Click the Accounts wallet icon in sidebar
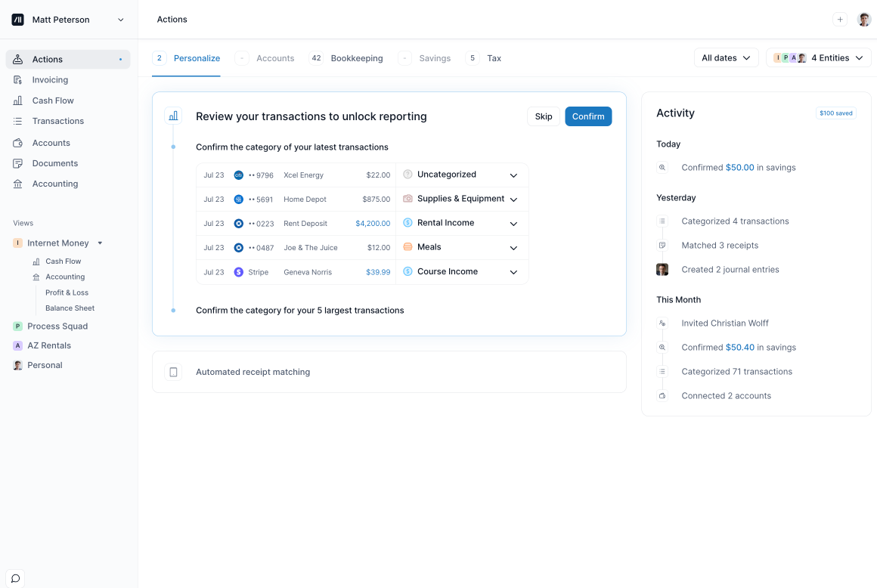Screen dimensions: 877x588 18,143
